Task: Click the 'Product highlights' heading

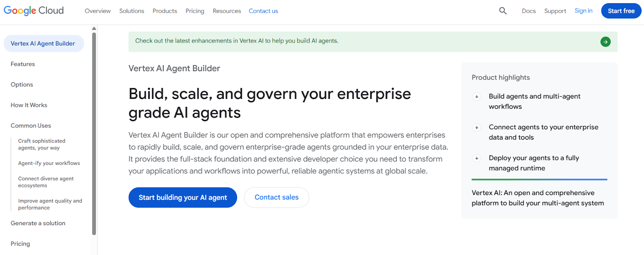Action: tap(501, 77)
